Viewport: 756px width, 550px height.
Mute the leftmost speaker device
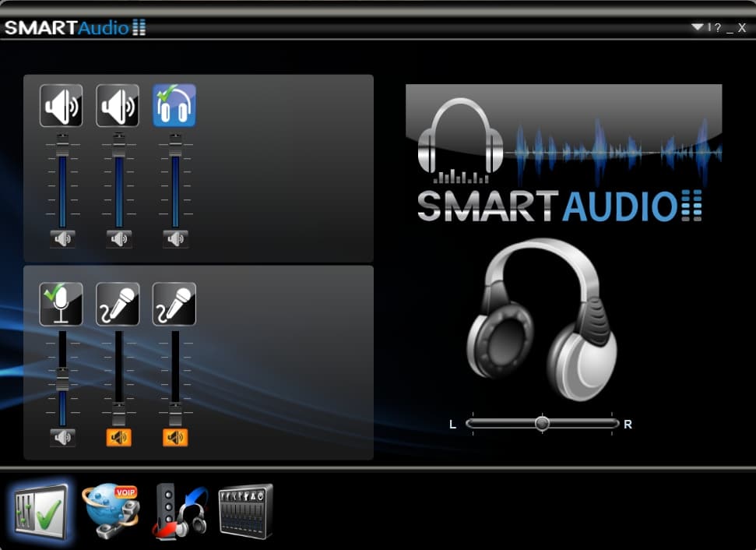click(x=63, y=239)
